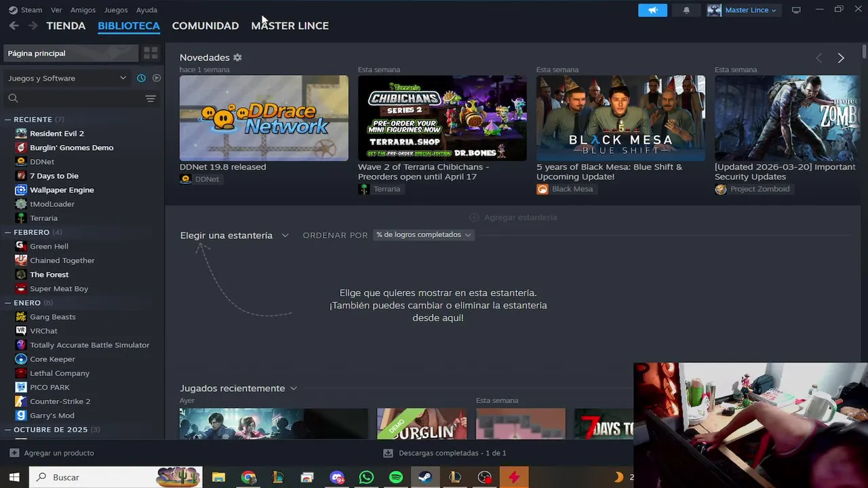Click the Project Zomboid icon under news
Screen dimensions: 868x488
coord(720,189)
